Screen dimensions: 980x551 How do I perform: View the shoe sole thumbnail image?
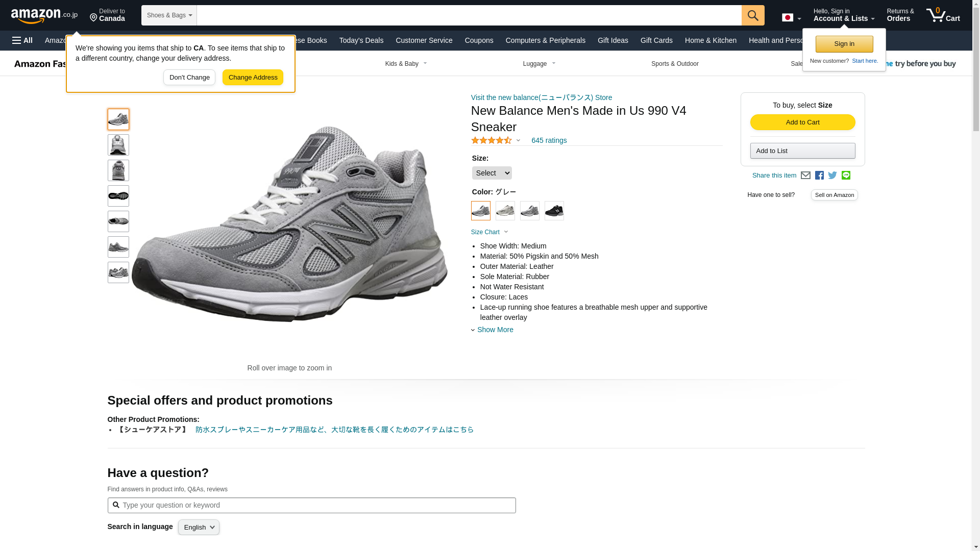(x=118, y=196)
